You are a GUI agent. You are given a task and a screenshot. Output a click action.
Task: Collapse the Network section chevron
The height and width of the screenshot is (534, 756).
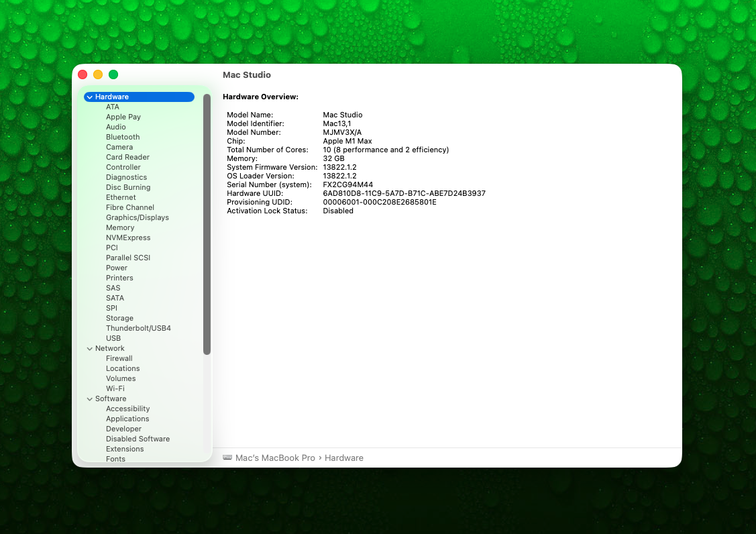89,349
